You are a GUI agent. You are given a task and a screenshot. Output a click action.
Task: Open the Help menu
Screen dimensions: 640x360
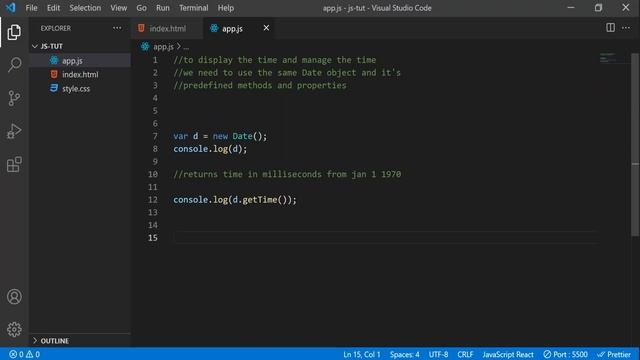pyautogui.click(x=225, y=8)
